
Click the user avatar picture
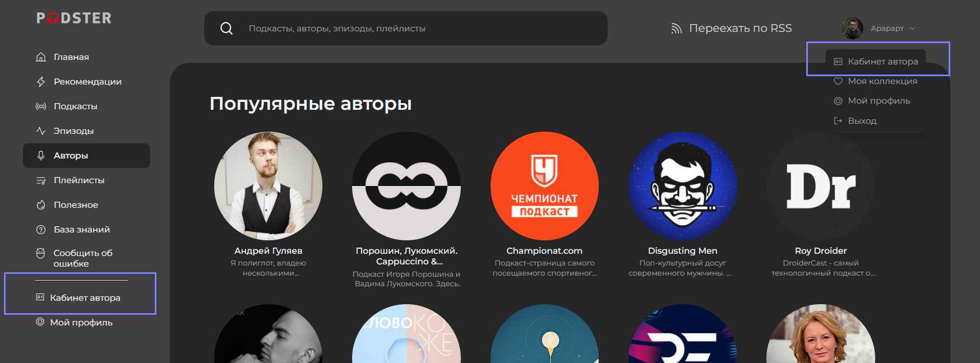[x=852, y=28]
